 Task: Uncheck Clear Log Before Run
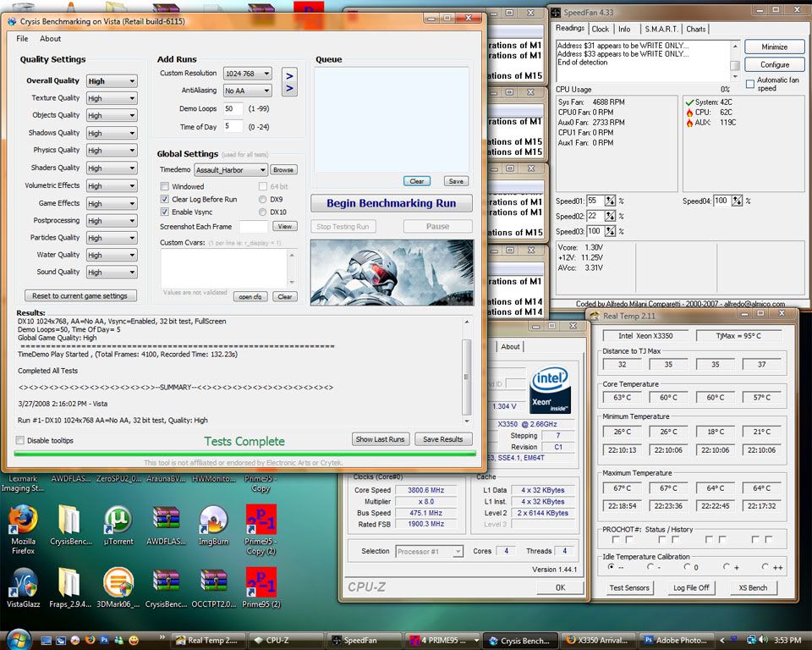tap(165, 199)
